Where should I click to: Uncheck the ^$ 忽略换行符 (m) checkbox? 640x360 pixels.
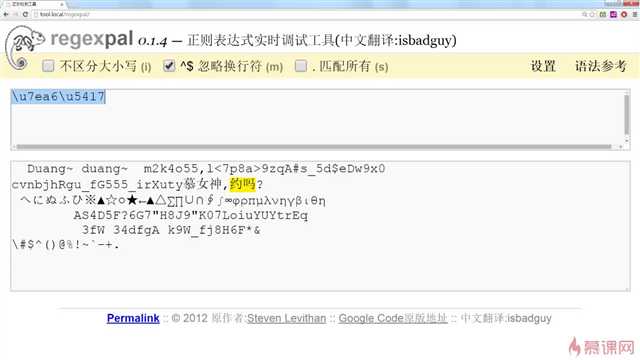point(169,65)
